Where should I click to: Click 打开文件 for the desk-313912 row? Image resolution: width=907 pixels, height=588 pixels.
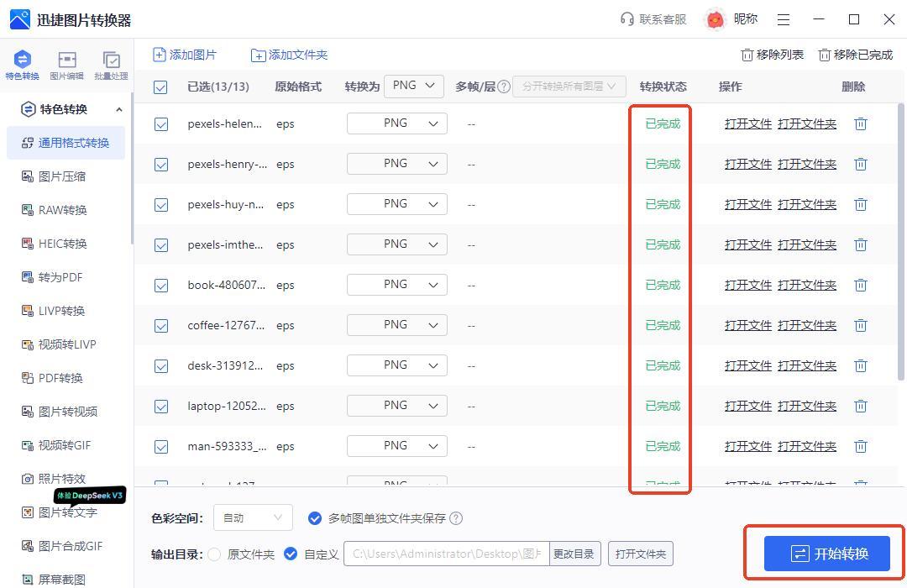tap(747, 365)
